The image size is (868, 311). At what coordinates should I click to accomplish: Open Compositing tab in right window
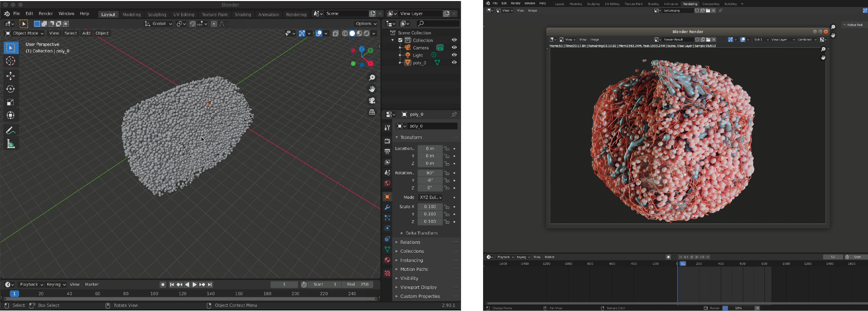(711, 4)
